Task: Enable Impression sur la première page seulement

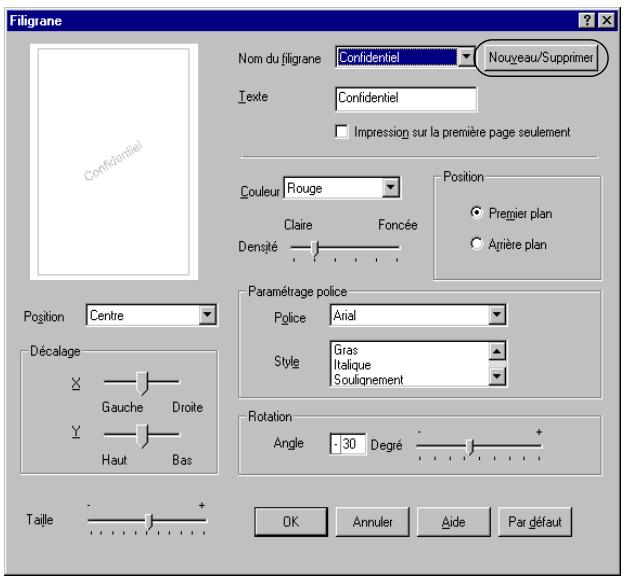Action: tap(342, 131)
